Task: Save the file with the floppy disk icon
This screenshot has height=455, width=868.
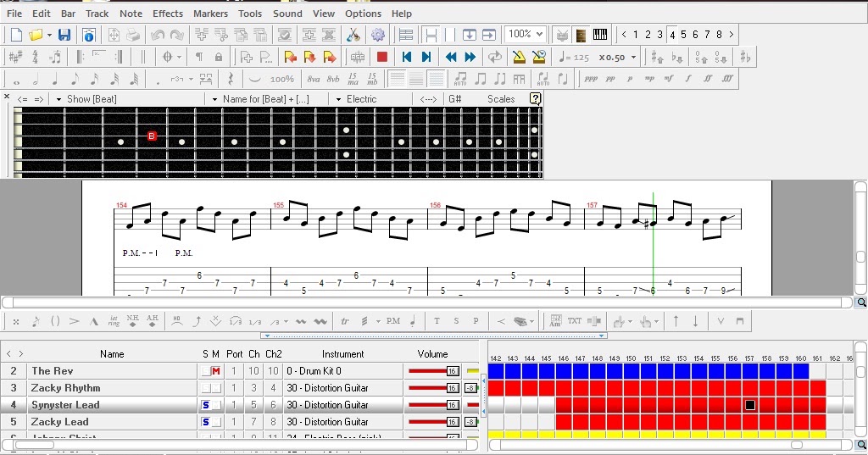Action: (64, 35)
